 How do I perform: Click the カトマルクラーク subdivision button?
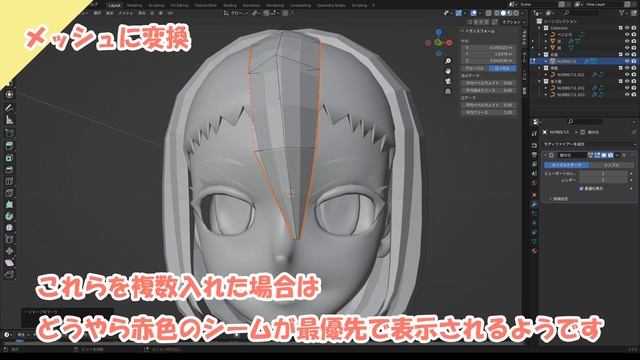pyautogui.click(x=566, y=165)
